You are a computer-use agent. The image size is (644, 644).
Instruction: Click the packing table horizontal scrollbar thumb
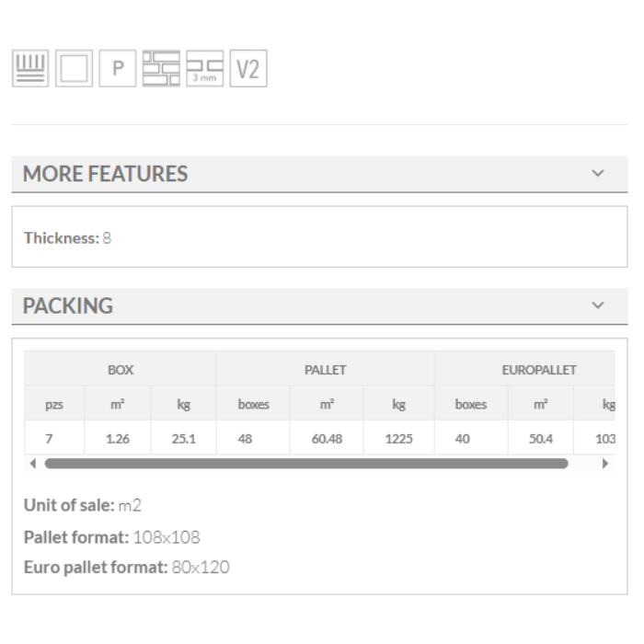pos(305,464)
